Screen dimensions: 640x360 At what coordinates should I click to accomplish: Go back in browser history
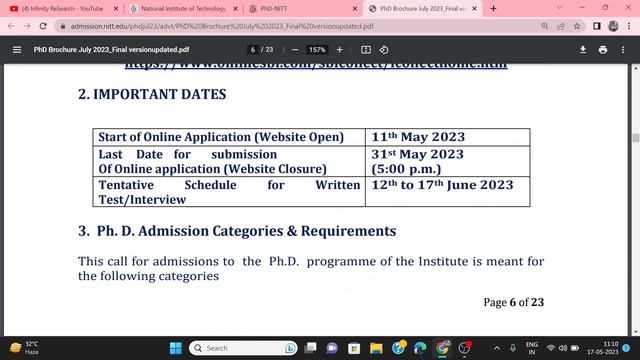coord(11,26)
